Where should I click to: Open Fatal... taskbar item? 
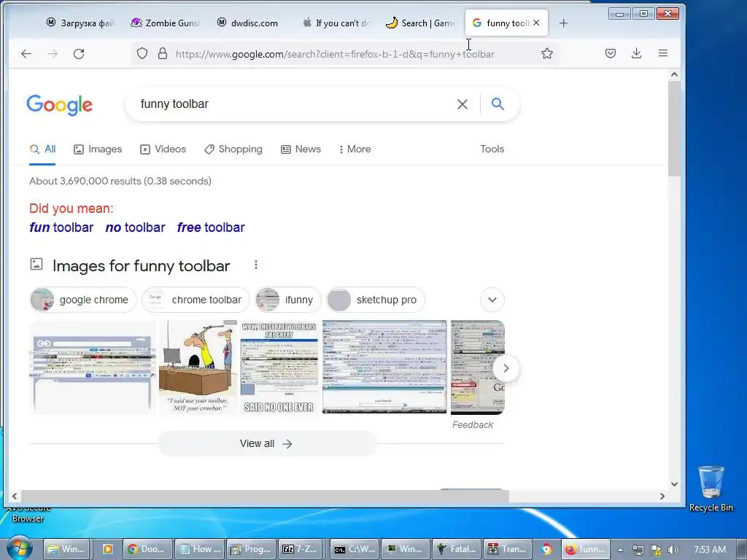(457, 549)
